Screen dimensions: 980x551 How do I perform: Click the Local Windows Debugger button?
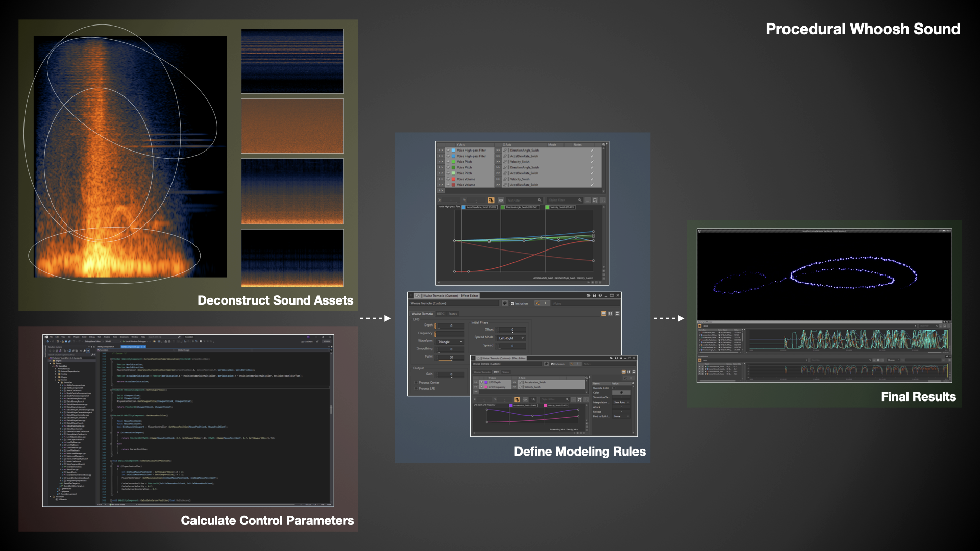click(x=135, y=341)
